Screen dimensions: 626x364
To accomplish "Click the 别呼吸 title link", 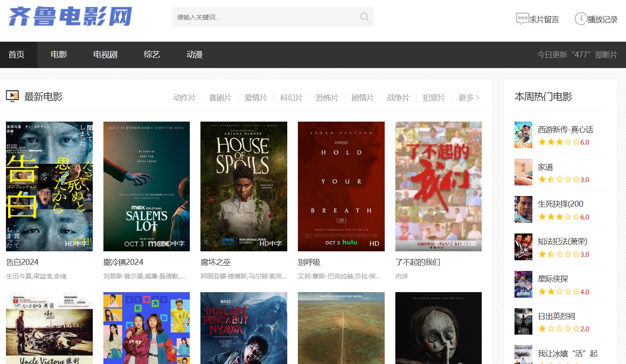I will (309, 262).
